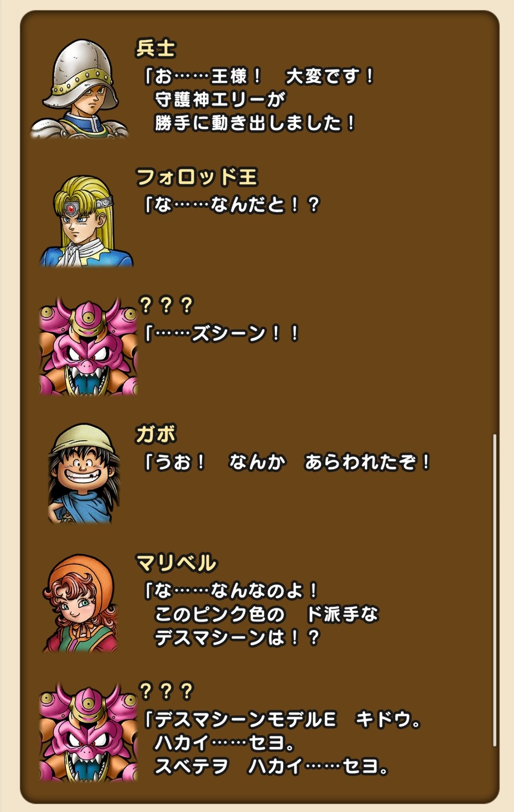
Task: Select the dialogue 「……ズシーン！！
Action: point(222,334)
